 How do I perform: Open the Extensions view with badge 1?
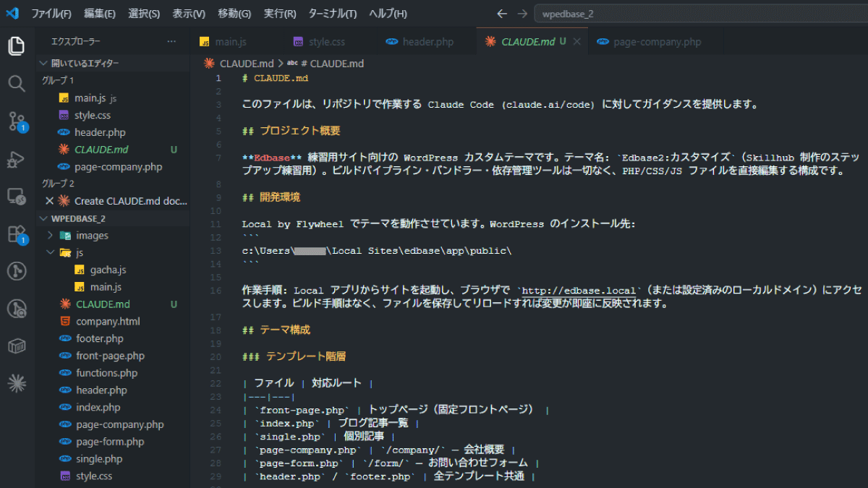click(16, 234)
